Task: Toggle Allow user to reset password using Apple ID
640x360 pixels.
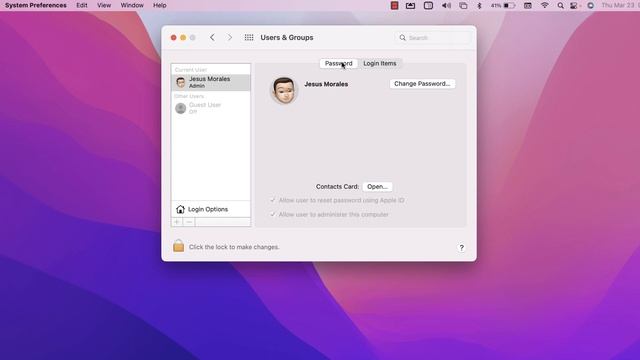Action: (273, 200)
